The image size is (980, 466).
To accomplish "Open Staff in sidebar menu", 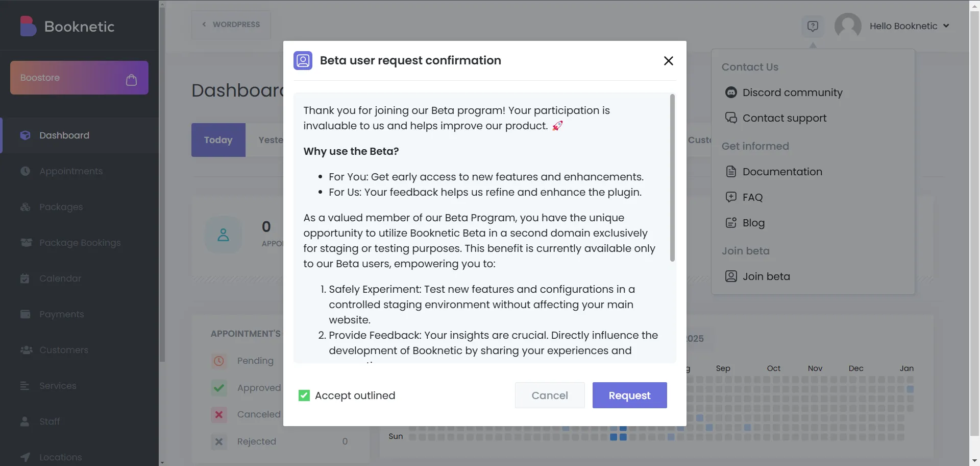I will (80, 422).
